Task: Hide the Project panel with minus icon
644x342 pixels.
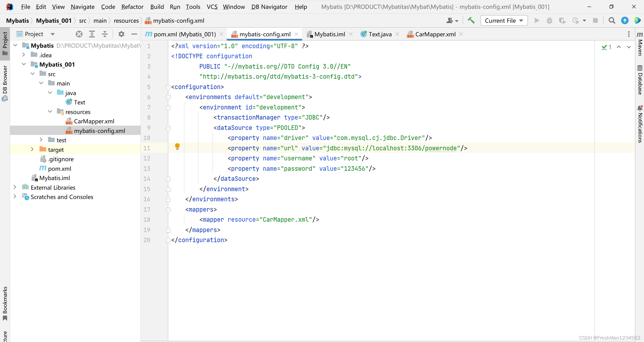Action: click(x=134, y=34)
